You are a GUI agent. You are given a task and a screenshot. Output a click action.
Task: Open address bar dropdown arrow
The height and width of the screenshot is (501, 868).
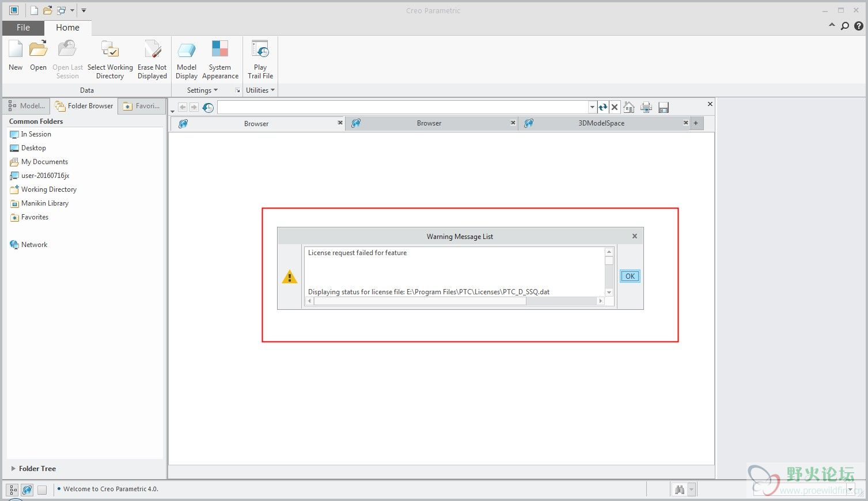592,107
